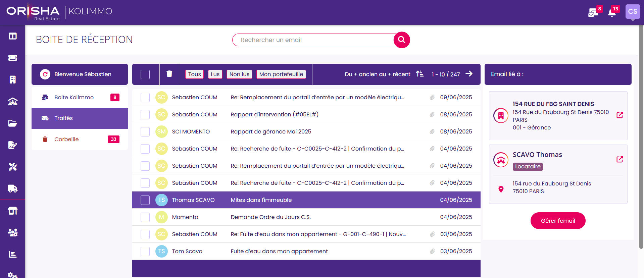This screenshot has width=644, height=278.
Task: Focus the Rechercher un email field
Action: point(314,40)
